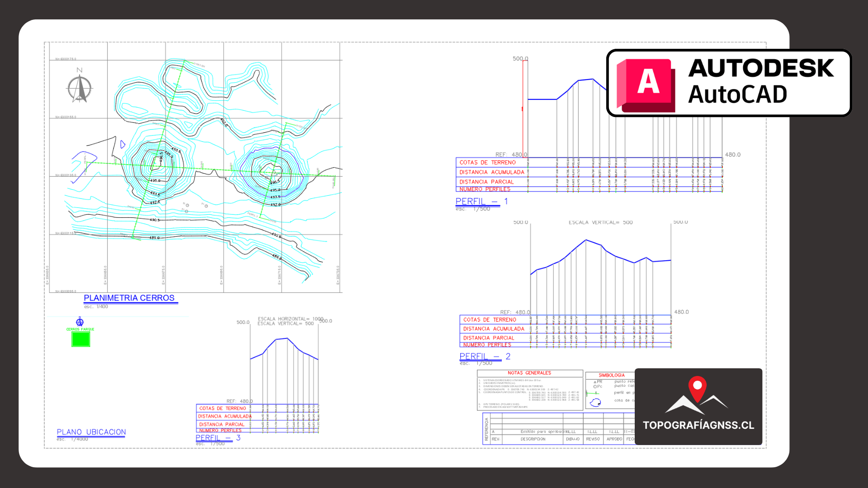Select the PERFIL - 2 label

point(481,357)
